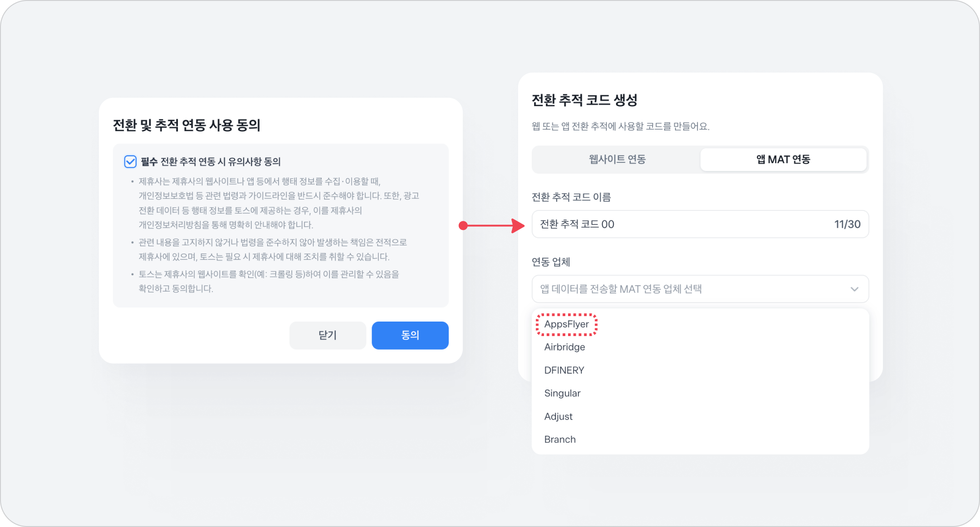This screenshot has height=527, width=980.
Task: Pick DFINERY in the dropdown list
Action: tap(564, 370)
